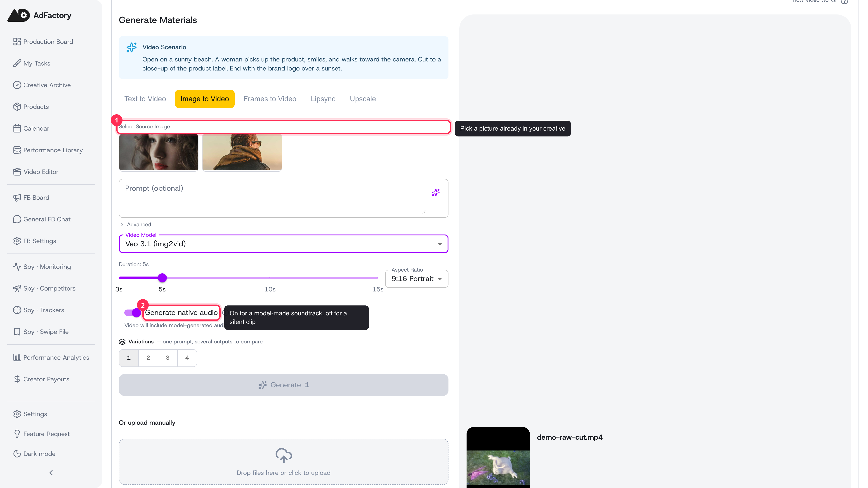Open Spy Trackers crosshair icon
Screen dimensions: 868x488
click(x=17, y=310)
